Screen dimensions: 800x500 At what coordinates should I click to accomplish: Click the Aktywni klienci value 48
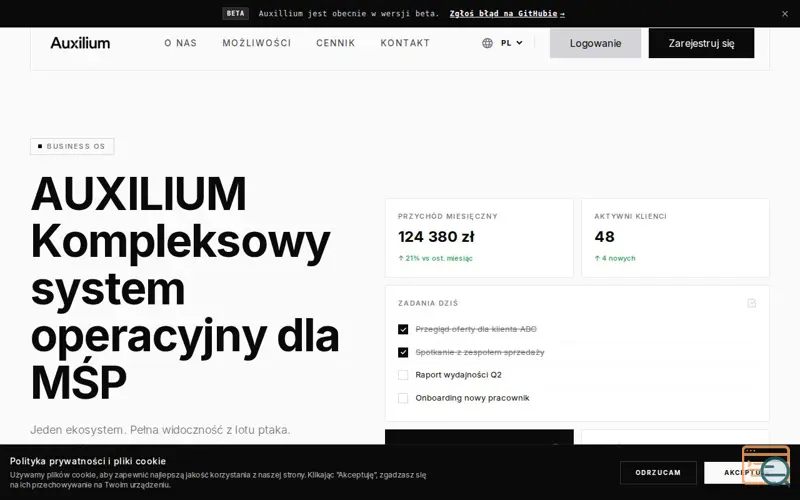[x=605, y=237]
